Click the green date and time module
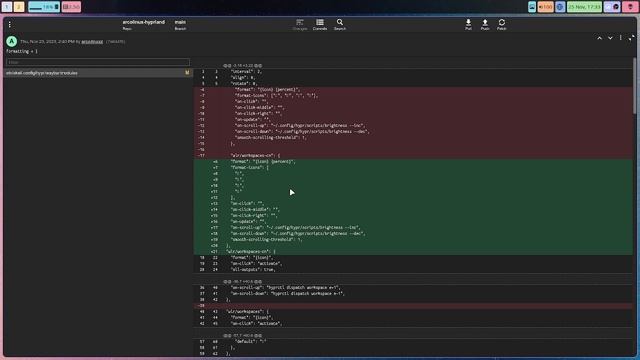Image resolution: width=640 pixels, height=360 pixels. click(x=584, y=7)
